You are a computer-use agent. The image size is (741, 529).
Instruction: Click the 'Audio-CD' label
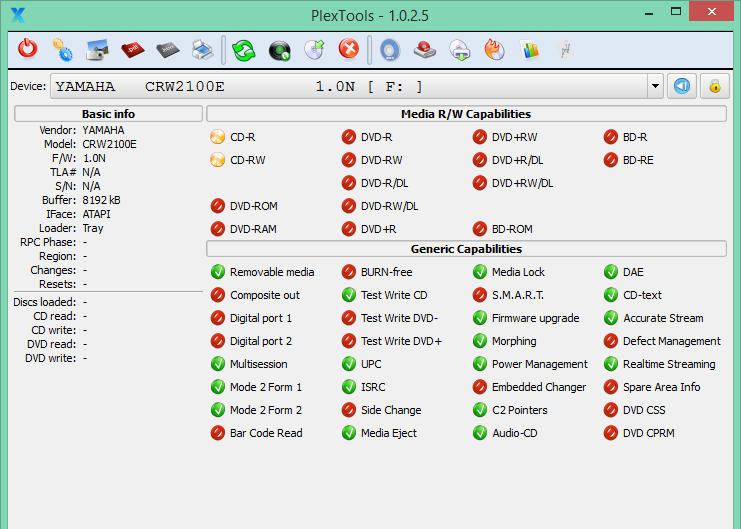point(514,433)
